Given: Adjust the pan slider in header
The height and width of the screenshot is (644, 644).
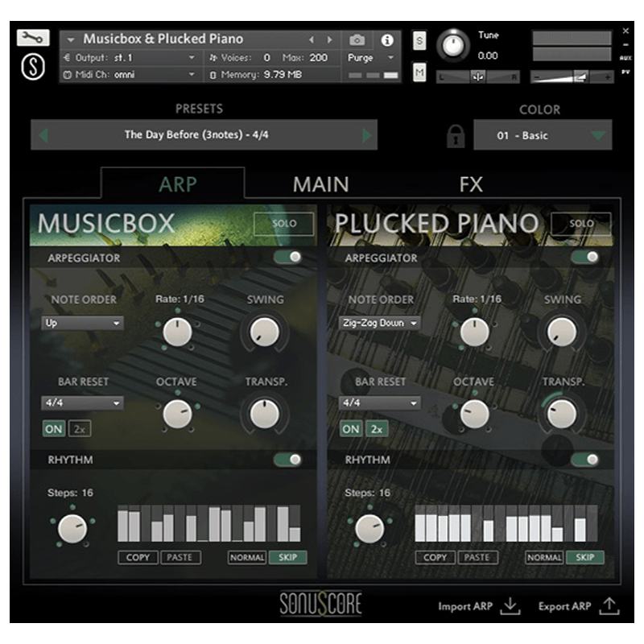Looking at the screenshot, I should pyautogui.click(x=477, y=76).
